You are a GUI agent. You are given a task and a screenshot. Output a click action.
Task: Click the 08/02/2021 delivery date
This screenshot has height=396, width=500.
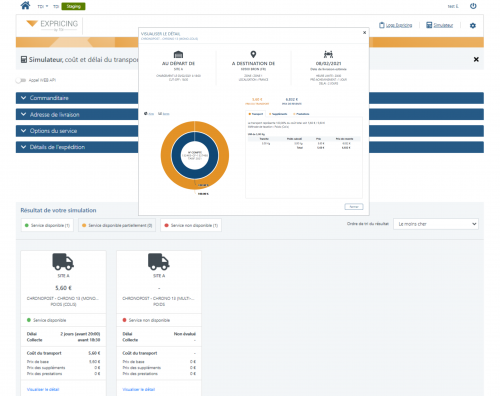click(x=328, y=63)
